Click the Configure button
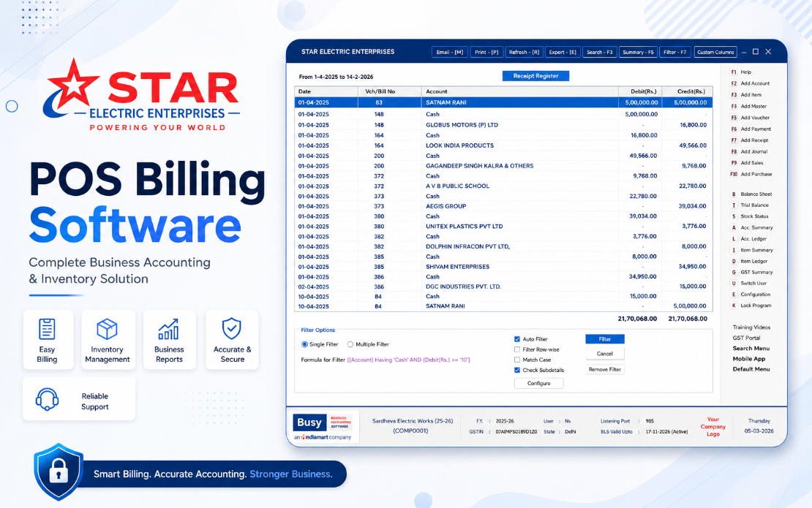This screenshot has height=508, width=812. pos(538,383)
